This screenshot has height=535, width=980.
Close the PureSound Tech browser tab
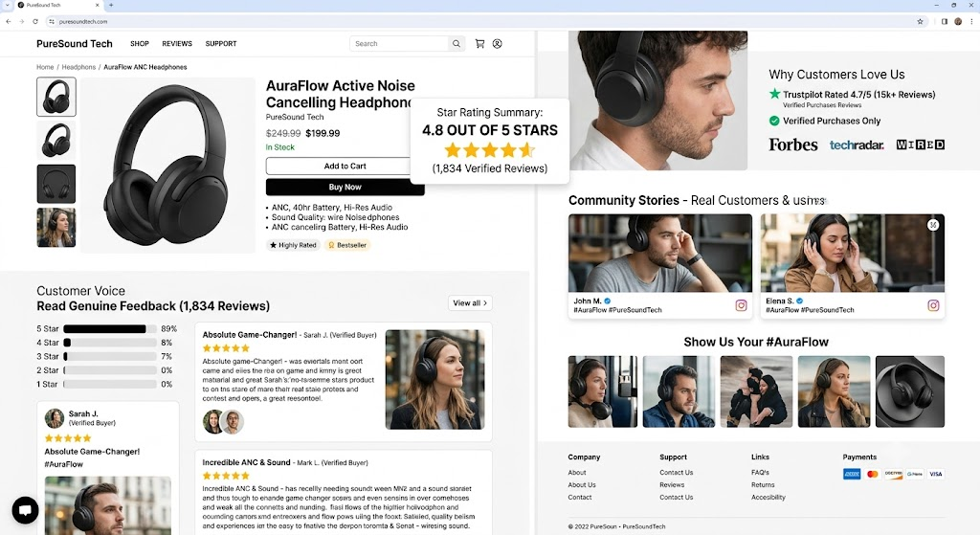pyautogui.click(x=97, y=5)
